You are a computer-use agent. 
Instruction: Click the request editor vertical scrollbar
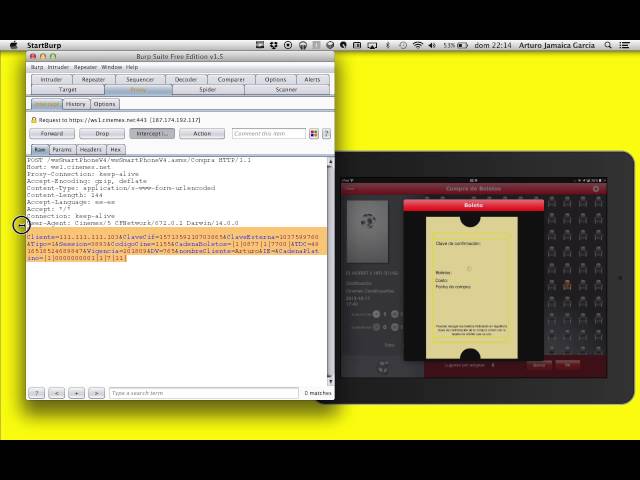tap(330, 271)
